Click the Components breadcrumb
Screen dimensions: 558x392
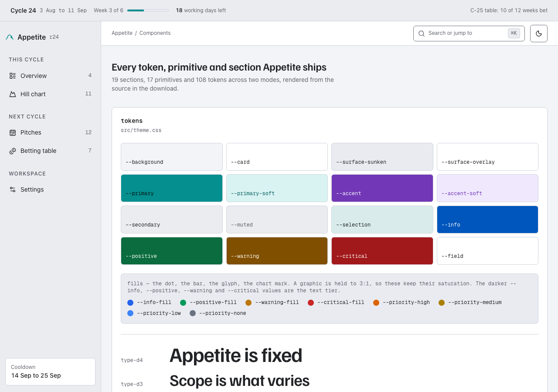pos(155,33)
